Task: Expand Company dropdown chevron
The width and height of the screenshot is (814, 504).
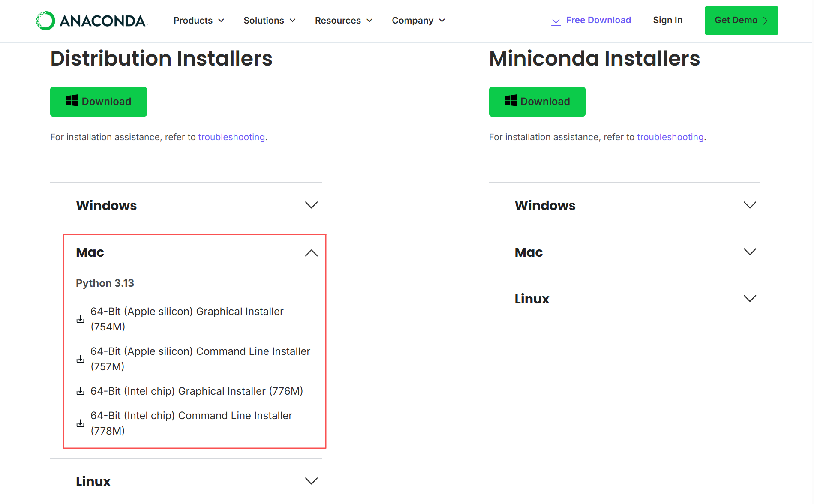Action: tap(442, 21)
